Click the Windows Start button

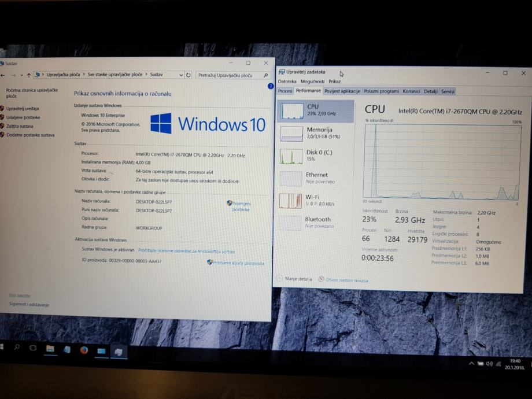click(1, 347)
